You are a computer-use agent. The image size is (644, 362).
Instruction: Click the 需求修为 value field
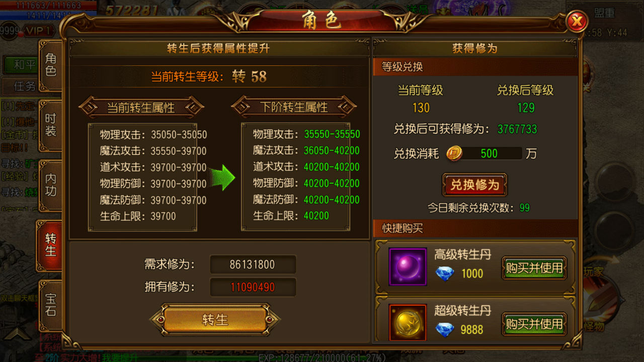coord(253,264)
